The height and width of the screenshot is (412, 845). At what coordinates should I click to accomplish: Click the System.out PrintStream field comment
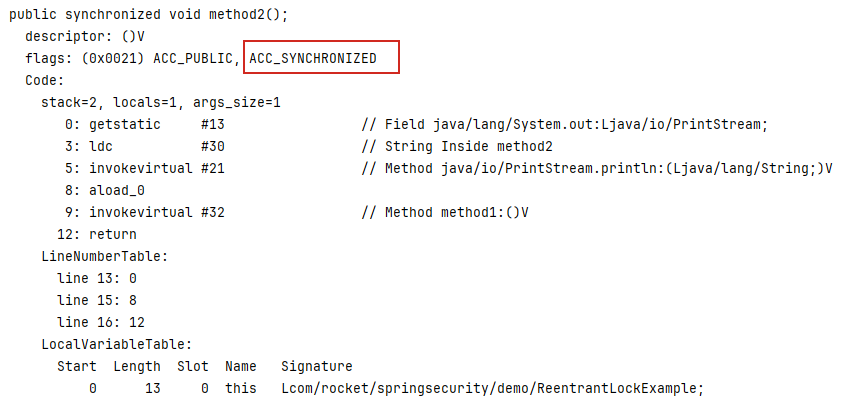[564, 124]
